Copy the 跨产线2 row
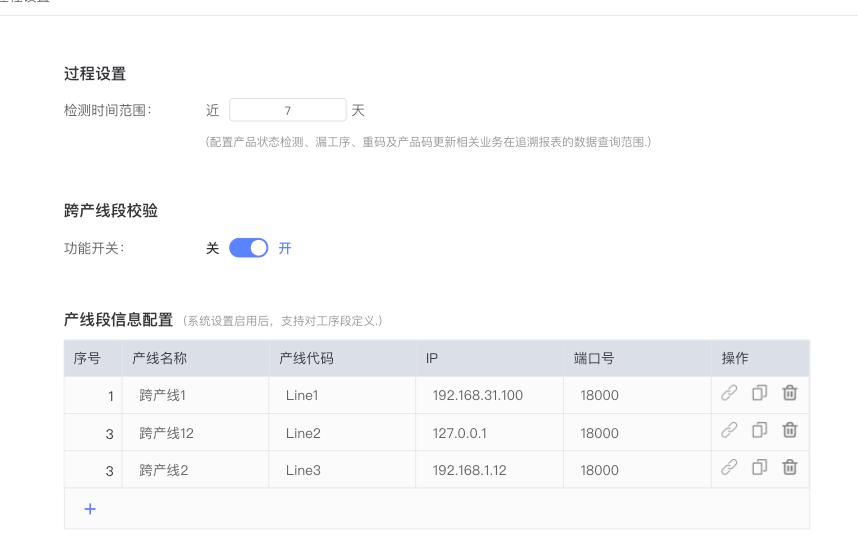The width and height of the screenshot is (858, 554). [759, 468]
